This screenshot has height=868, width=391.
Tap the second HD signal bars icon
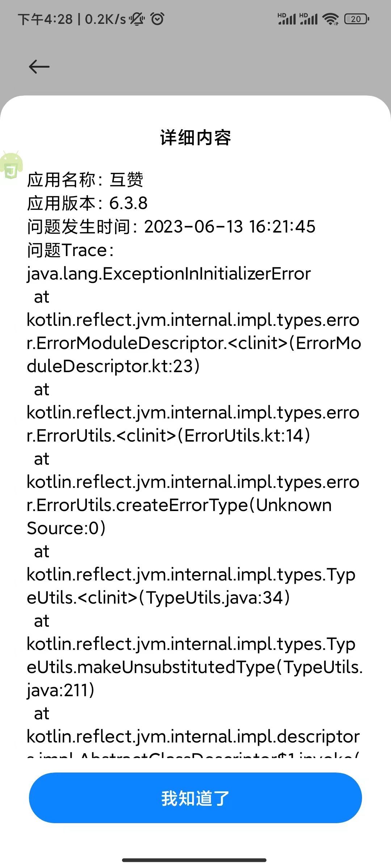coord(308,19)
